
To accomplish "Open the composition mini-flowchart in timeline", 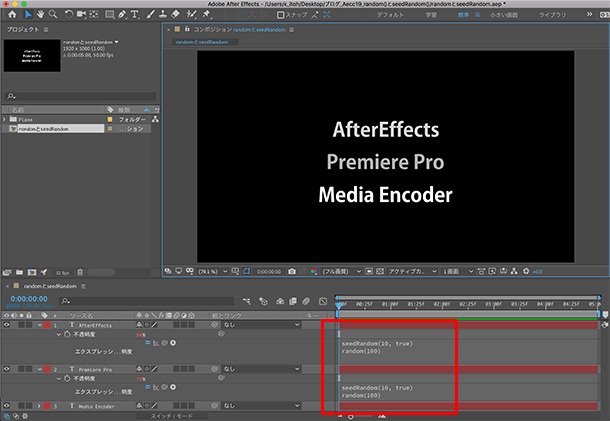I will coord(247,301).
